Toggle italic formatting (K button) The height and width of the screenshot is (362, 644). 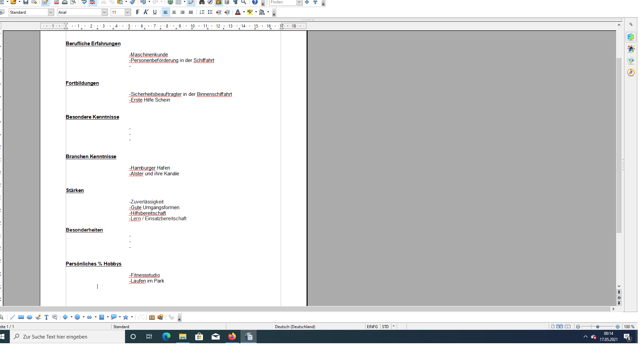pos(146,12)
